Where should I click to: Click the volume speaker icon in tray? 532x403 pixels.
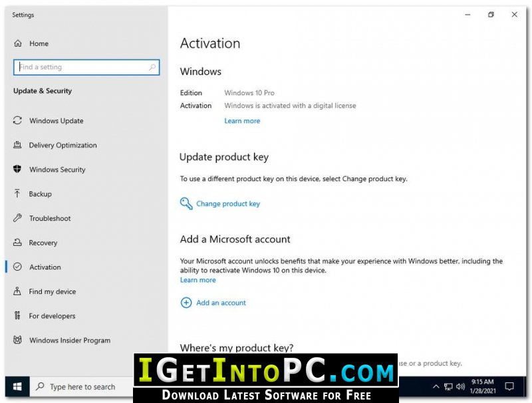pyautogui.click(x=460, y=386)
